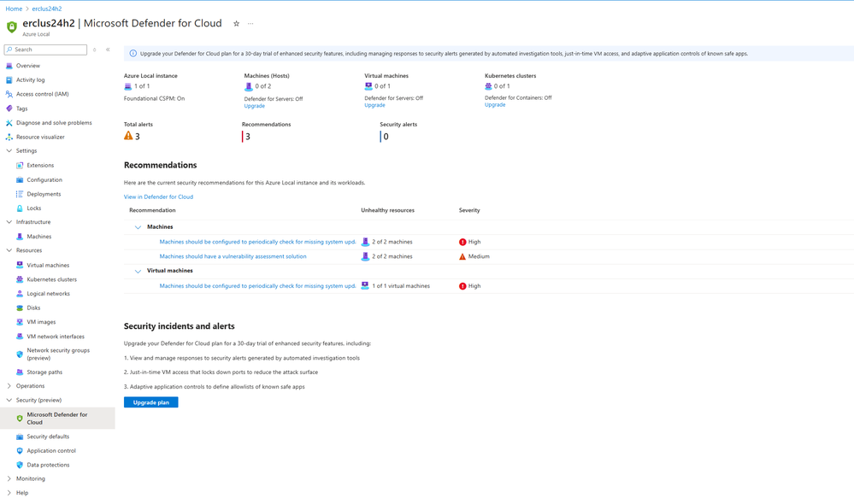Image resolution: width=854 pixels, height=504 pixels.
Task: Open the ellipsis more options in the title
Action: [250, 23]
